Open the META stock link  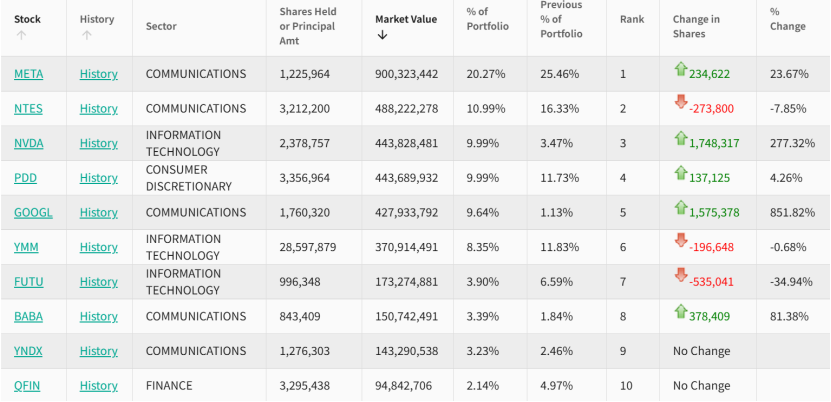(x=29, y=74)
